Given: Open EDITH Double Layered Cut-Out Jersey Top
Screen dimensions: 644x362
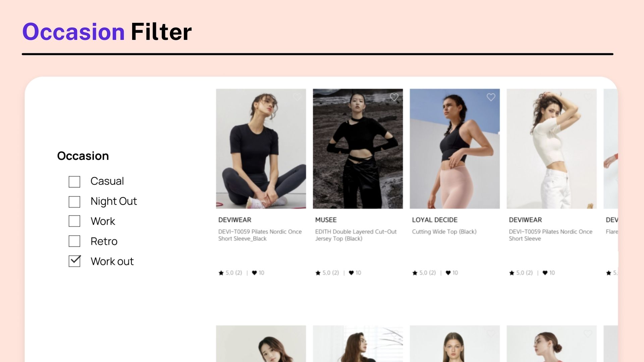Looking at the screenshot, I should [x=356, y=235].
